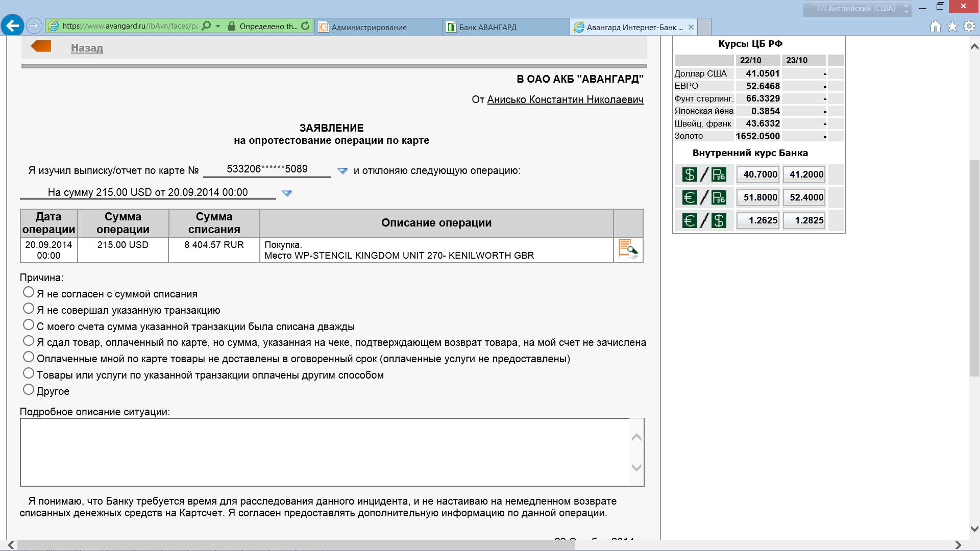Close the Авангард Интернет-Банк tab
The width and height of the screenshot is (980, 551).
691,27
